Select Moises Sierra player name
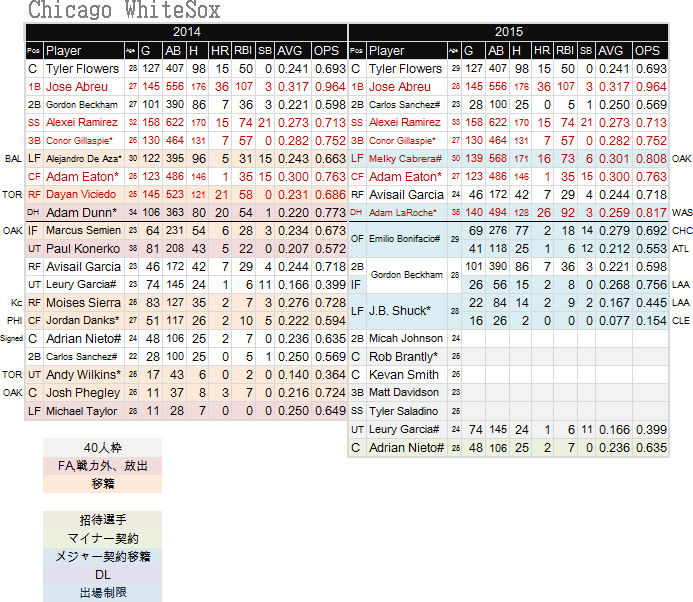The height and width of the screenshot is (602, 693). [x=83, y=303]
